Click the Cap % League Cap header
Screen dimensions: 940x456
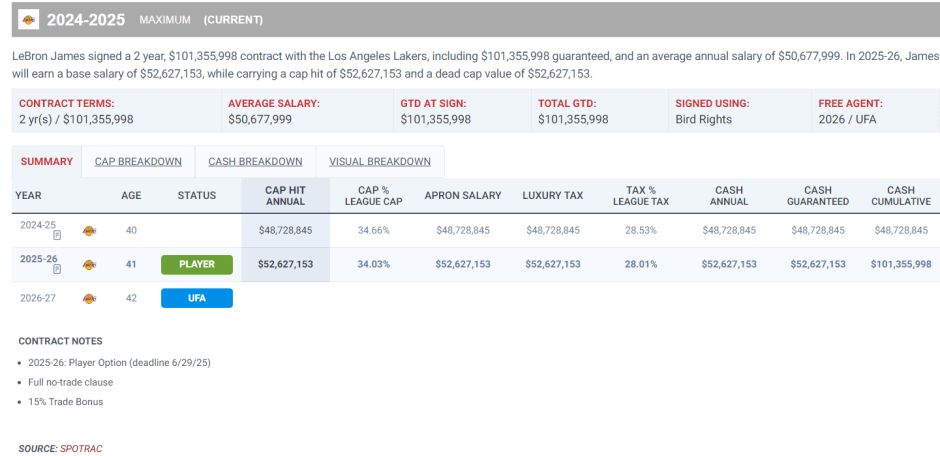[373, 195]
